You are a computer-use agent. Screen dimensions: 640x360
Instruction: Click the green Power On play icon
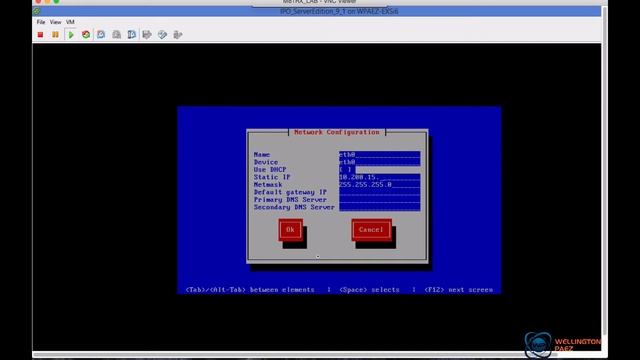click(x=71, y=35)
